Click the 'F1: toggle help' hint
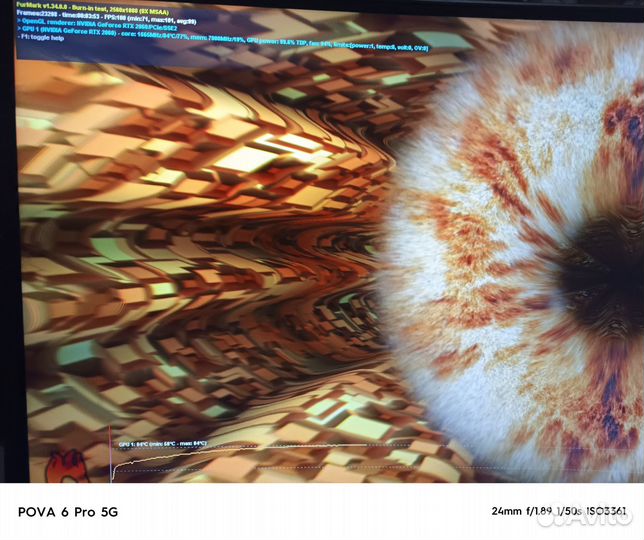This screenshot has width=644, height=540. point(41,37)
